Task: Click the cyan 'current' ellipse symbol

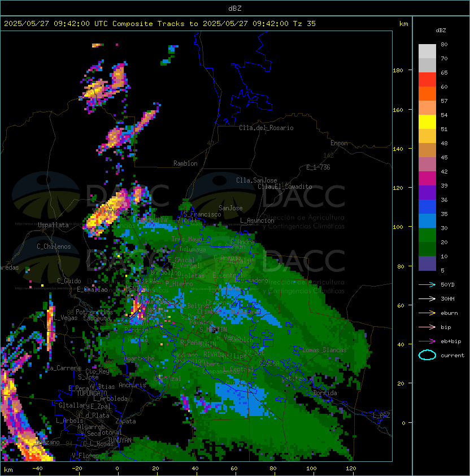Action: click(x=427, y=355)
